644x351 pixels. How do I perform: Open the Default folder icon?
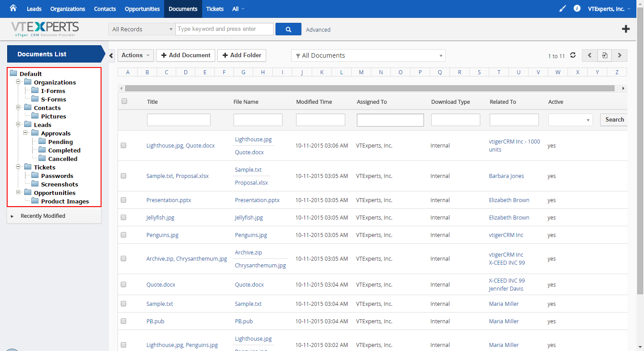tap(13, 74)
